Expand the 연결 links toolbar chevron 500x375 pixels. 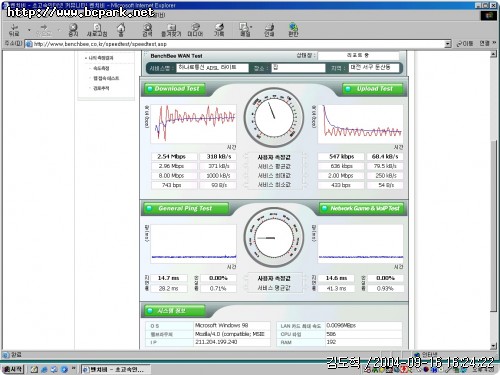pyautogui.click(x=494, y=43)
